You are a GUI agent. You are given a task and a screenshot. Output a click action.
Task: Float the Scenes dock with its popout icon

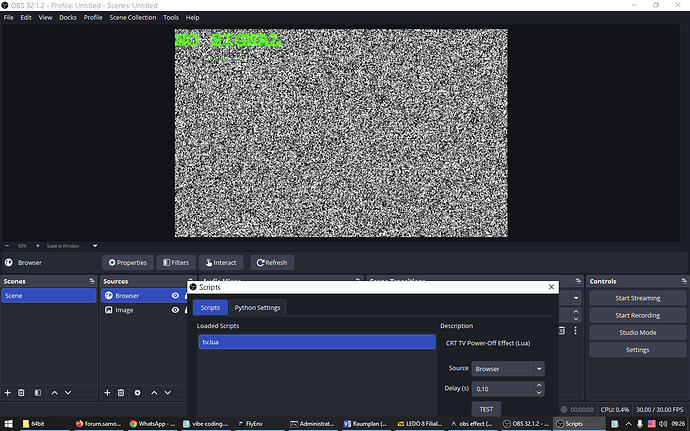tap(92, 281)
